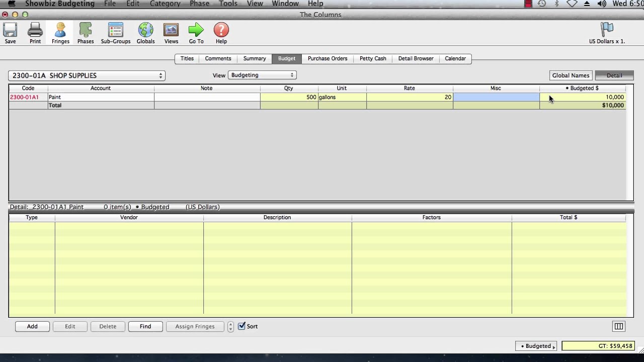
Task: Click the green Go To arrow
Action: [x=196, y=33]
